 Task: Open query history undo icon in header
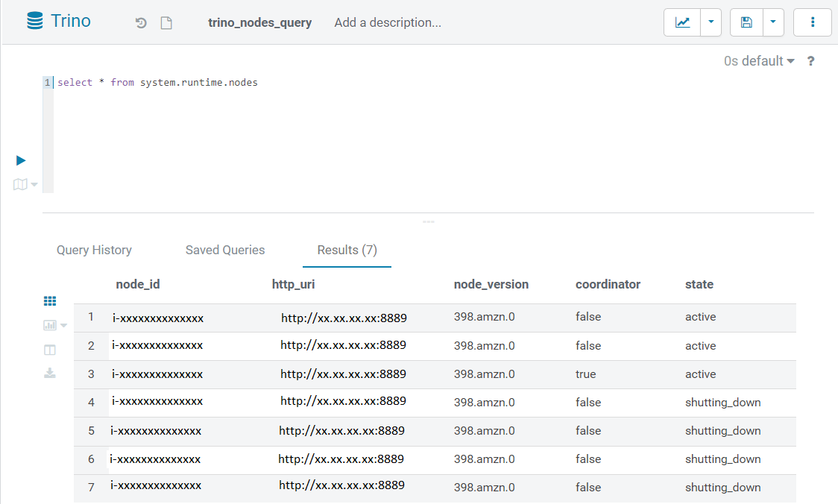click(x=141, y=23)
